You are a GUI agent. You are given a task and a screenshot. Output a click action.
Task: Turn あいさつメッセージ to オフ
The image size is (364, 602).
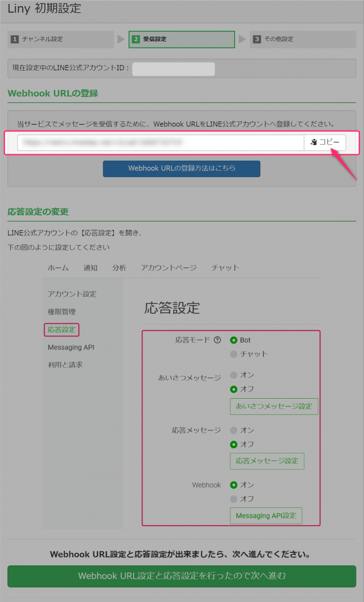click(x=234, y=389)
